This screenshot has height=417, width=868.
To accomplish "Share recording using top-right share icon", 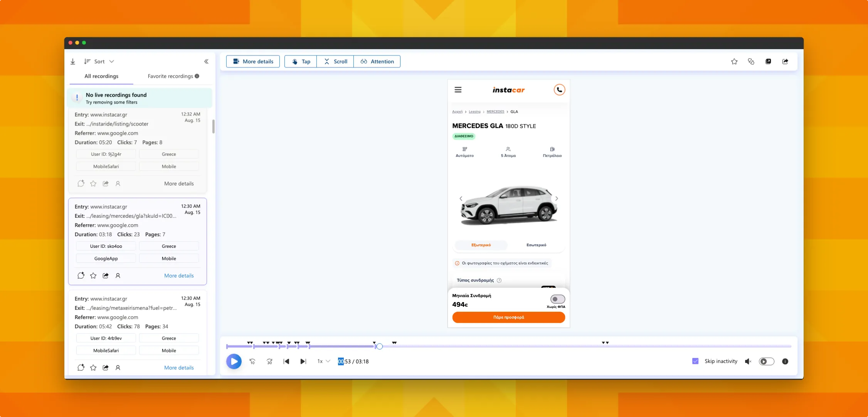I will pos(785,62).
